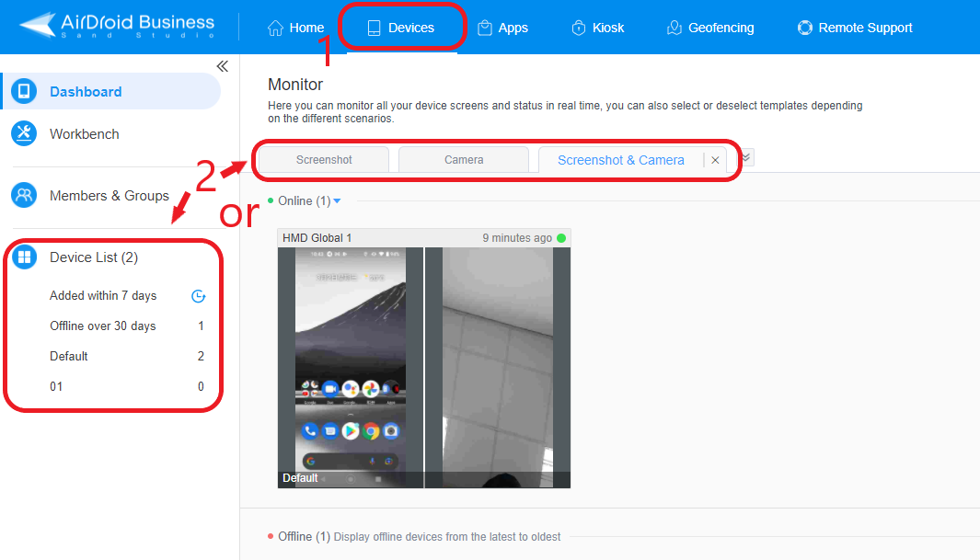
Task: Click the Remote Support lifebuoy icon
Action: point(805,28)
